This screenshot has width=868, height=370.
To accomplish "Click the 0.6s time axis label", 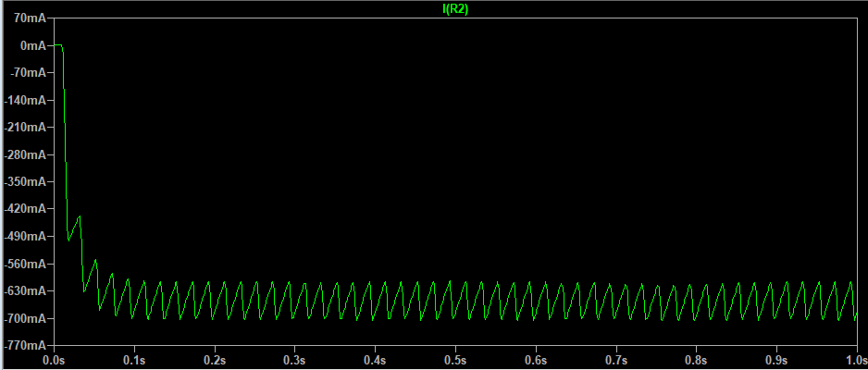I will pos(535,361).
